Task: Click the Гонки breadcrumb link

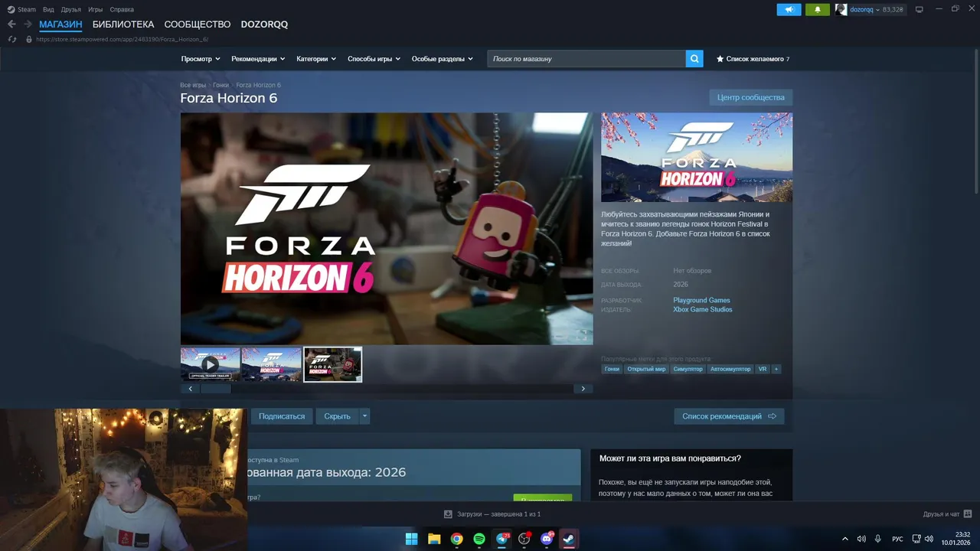Action: pyautogui.click(x=220, y=85)
